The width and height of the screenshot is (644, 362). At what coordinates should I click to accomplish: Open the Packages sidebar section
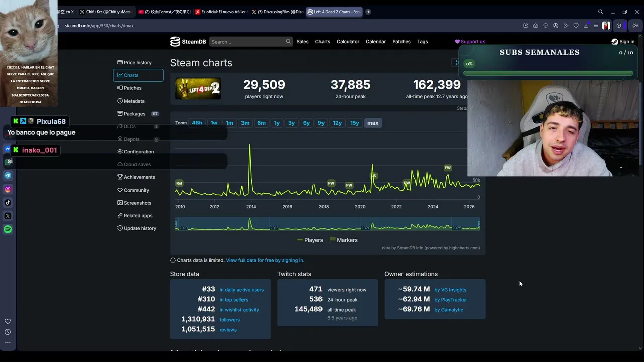click(138, 114)
